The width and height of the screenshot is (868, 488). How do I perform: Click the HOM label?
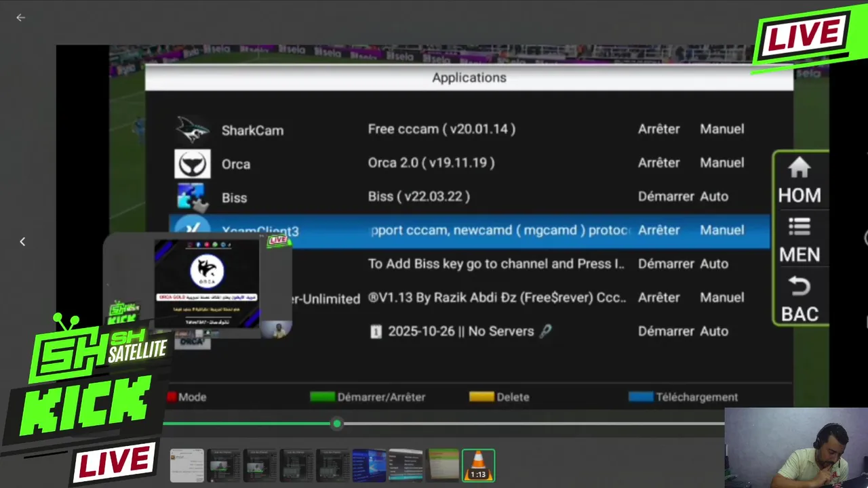(800, 195)
